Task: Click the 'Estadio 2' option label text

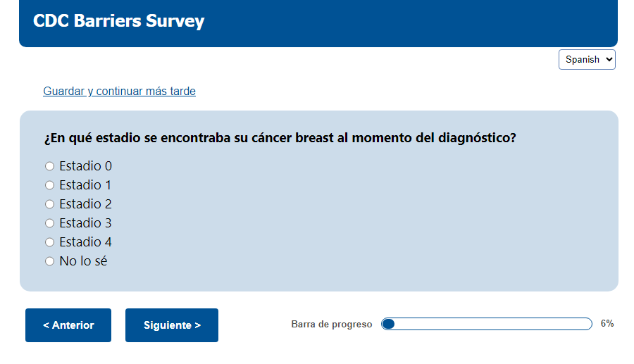Action: click(85, 204)
